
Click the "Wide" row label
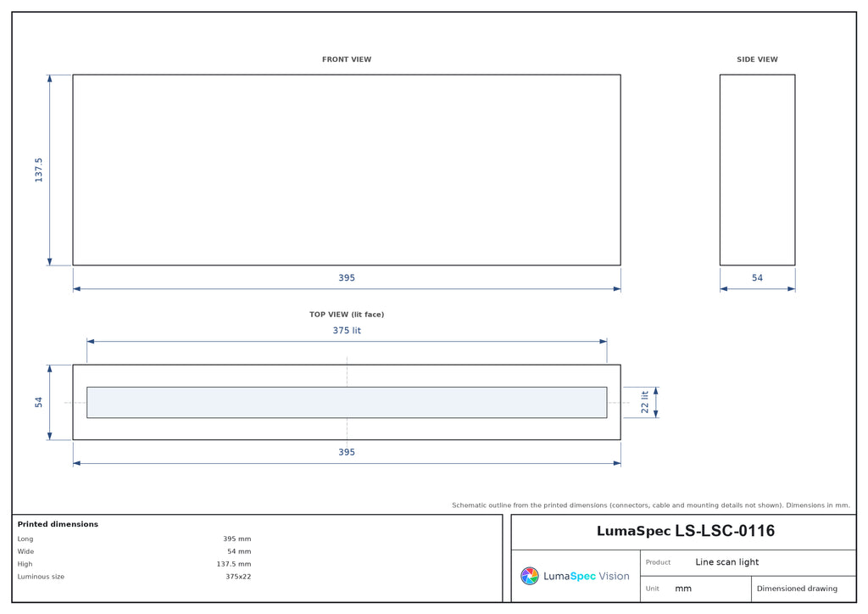point(25,551)
